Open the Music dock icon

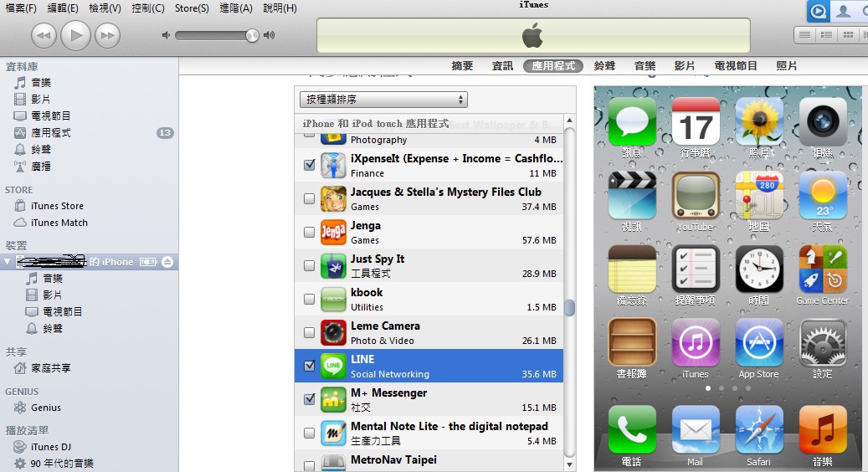823,430
